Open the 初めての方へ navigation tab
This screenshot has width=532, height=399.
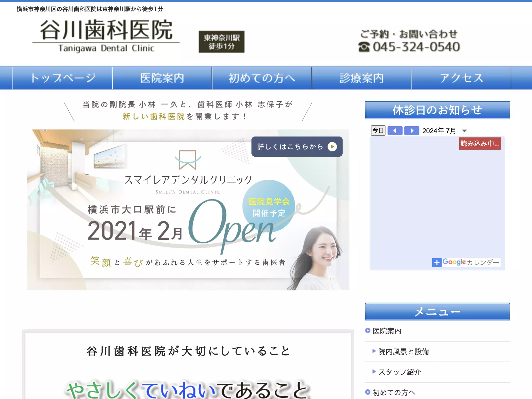click(x=262, y=78)
